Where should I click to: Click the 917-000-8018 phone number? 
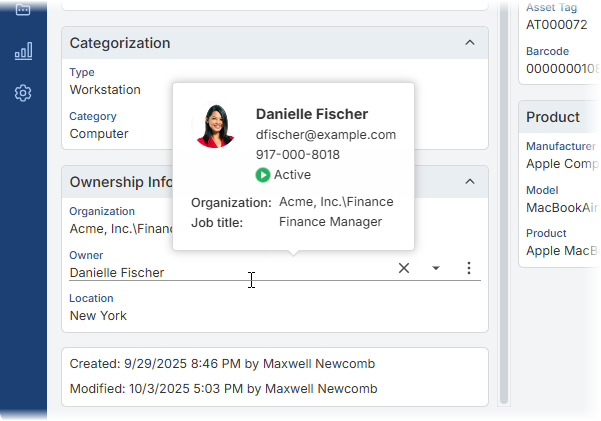coord(297,155)
